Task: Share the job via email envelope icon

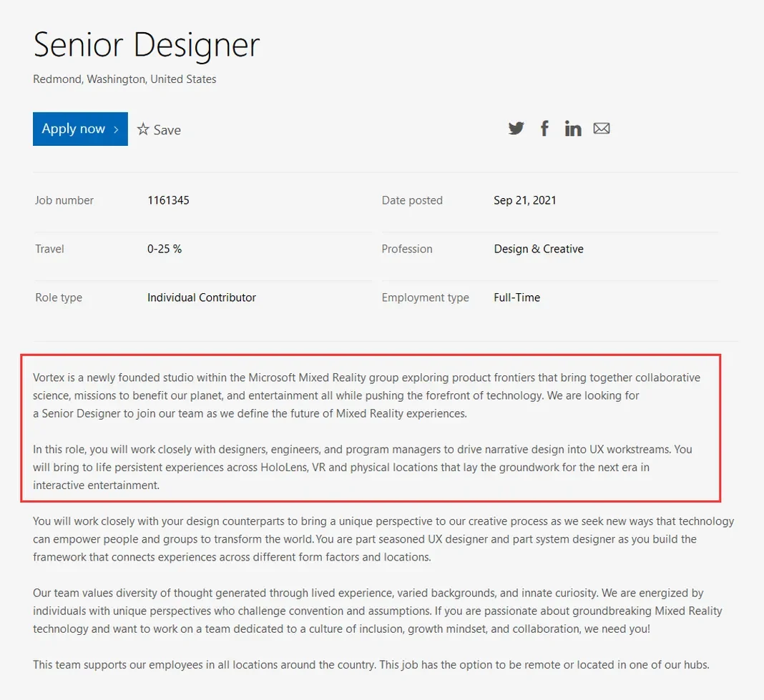Action: (602, 128)
